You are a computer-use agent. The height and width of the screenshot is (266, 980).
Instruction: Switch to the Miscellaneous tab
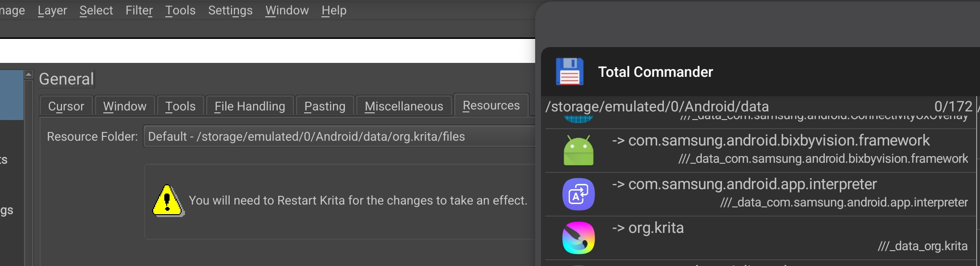point(404,106)
